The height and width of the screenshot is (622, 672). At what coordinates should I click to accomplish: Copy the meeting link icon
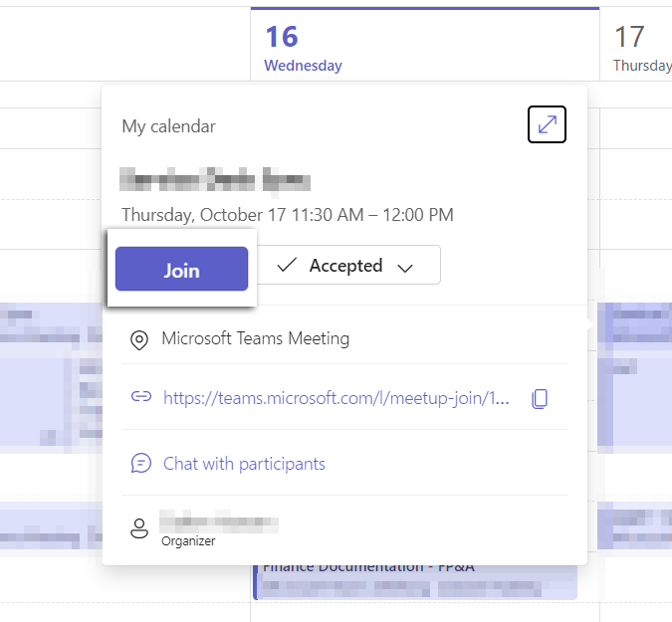tap(540, 398)
